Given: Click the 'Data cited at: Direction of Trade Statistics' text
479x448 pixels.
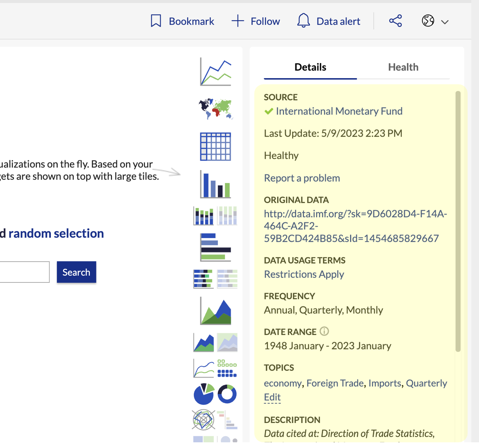Looking at the screenshot, I should point(349,434).
